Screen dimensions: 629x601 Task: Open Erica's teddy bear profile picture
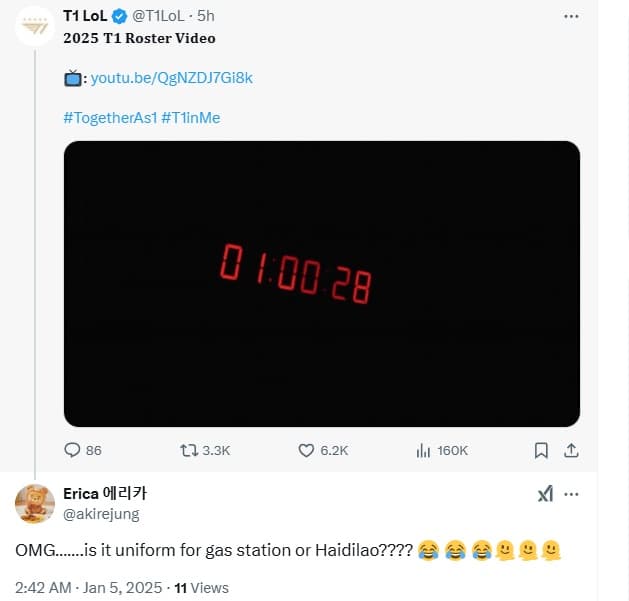[35, 503]
